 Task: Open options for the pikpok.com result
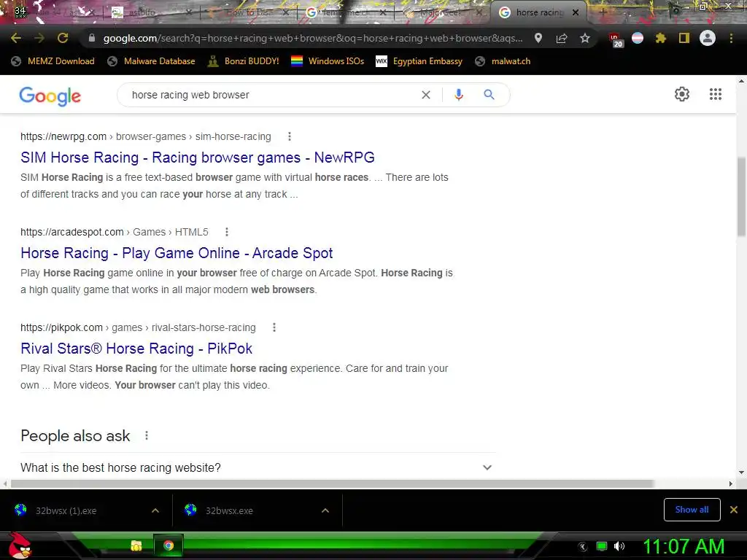[x=274, y=327]
